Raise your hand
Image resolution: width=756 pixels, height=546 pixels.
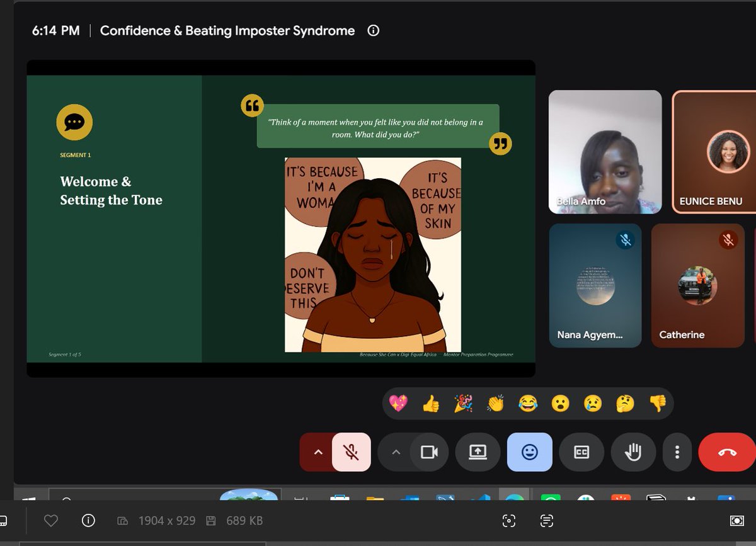633,452
